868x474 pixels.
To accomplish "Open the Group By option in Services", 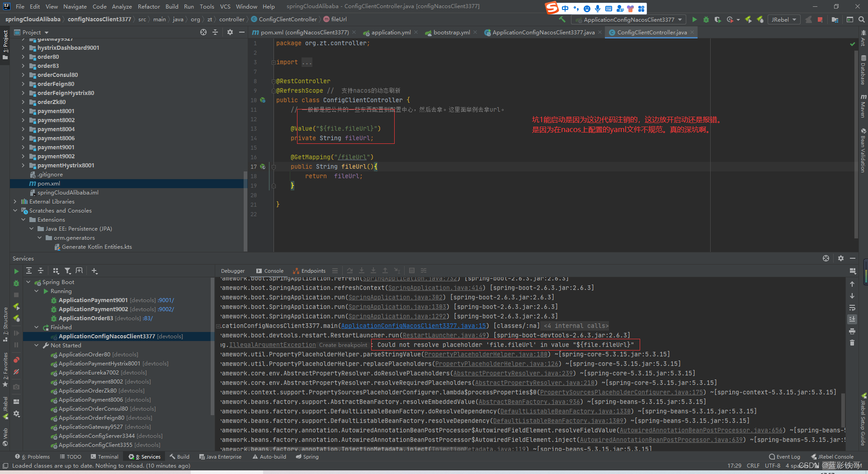I will coord(56,270).
